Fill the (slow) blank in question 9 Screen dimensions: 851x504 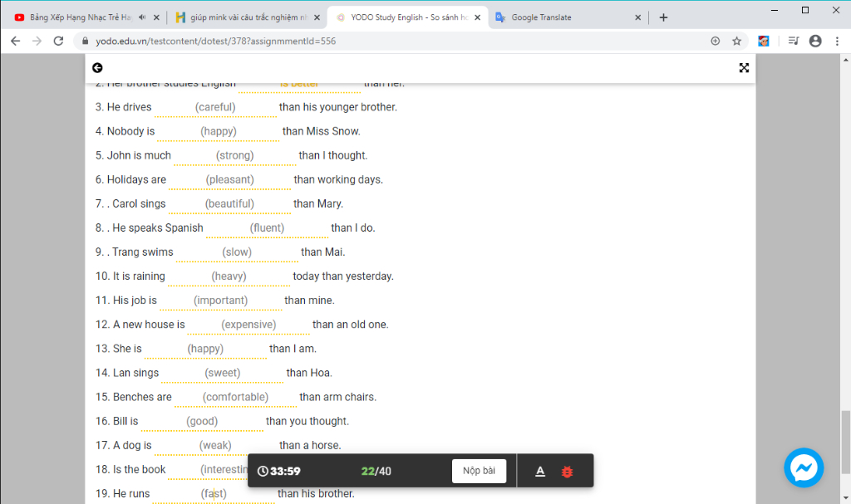pos(237,252)
